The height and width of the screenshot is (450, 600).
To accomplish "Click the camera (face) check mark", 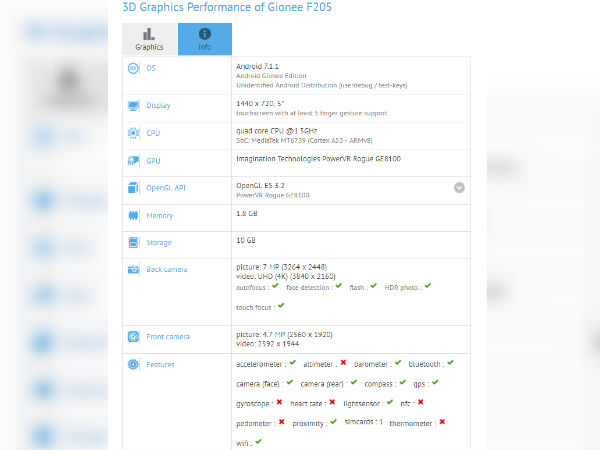I will click(x=290, y=382).
